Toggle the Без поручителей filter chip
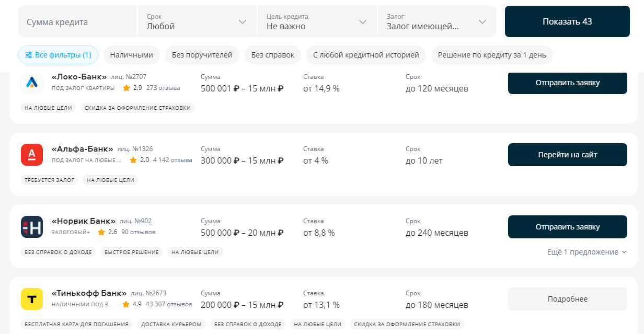Image resolution: width=644 pixels, height=334 pixels. point(202,55)
